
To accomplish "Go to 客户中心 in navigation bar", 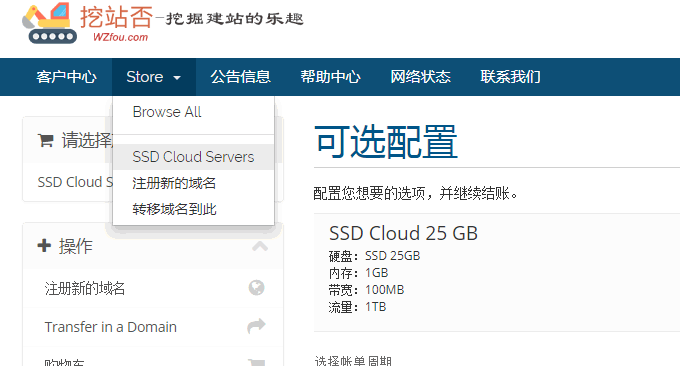I will 66,77.
